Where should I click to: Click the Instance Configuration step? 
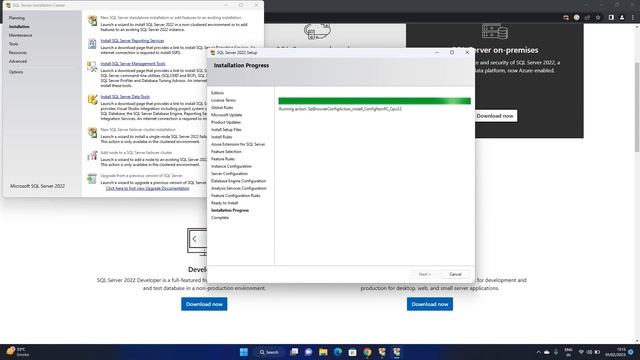(x=231, y=167)
